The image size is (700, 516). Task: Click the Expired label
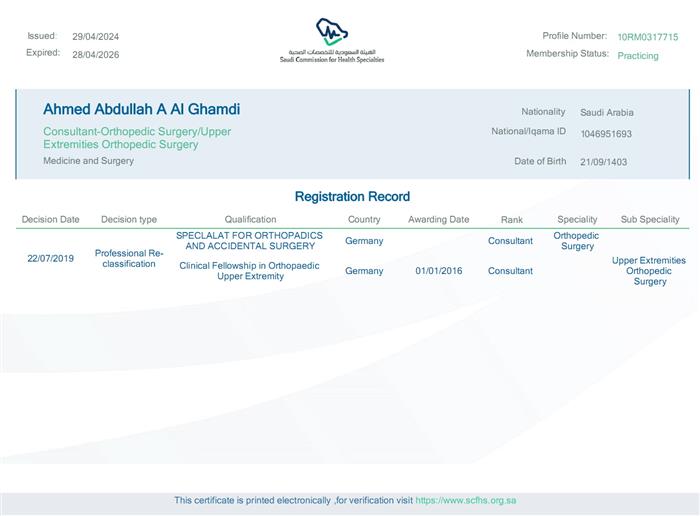pyautogui.click(x=43, y=53)
